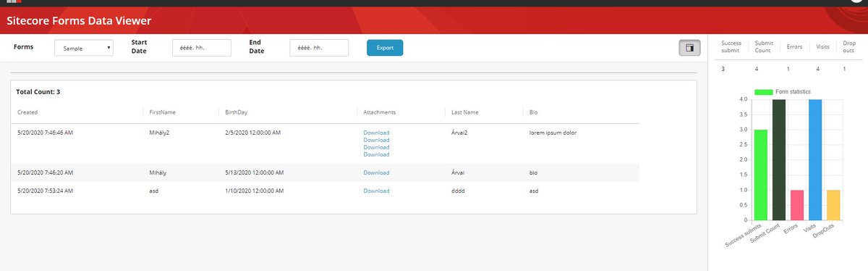This screenshot has width=868, height=271.
Task: Download second attachment in Mihály2 row
Action: 376,140
